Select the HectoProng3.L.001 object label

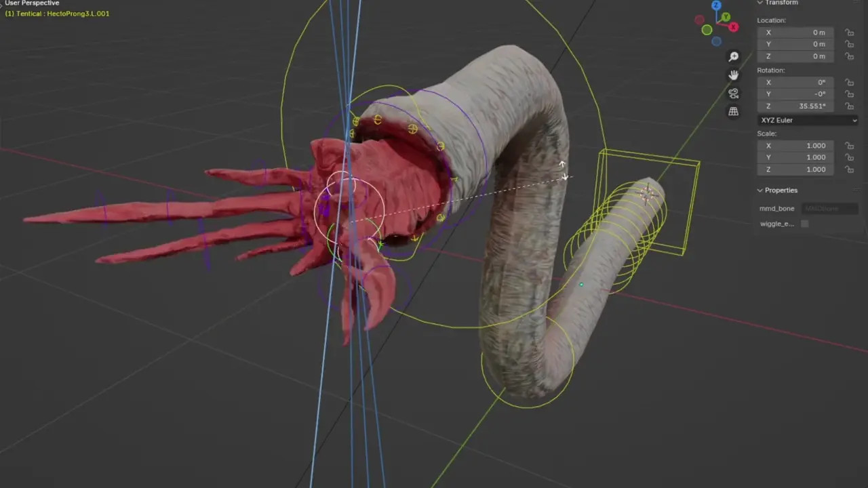[x=57, y=13]
